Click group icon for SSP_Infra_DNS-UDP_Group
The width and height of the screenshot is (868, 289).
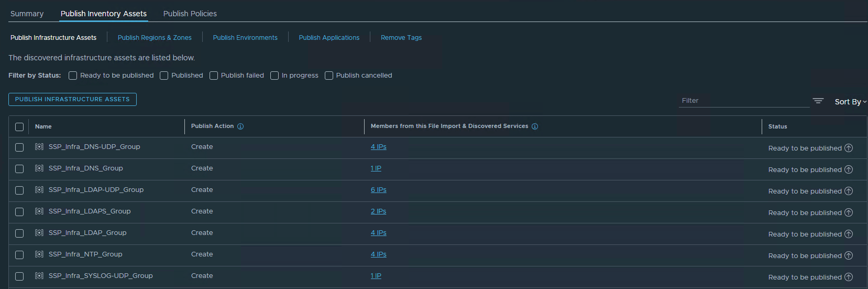(39, 147)
